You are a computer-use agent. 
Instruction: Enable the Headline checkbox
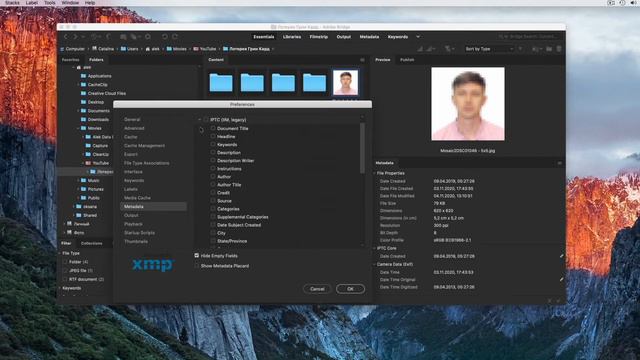(x=213, y=136)
